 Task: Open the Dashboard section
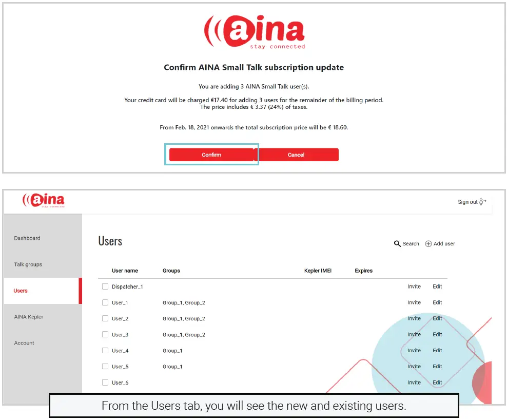[x=27, y=238]
